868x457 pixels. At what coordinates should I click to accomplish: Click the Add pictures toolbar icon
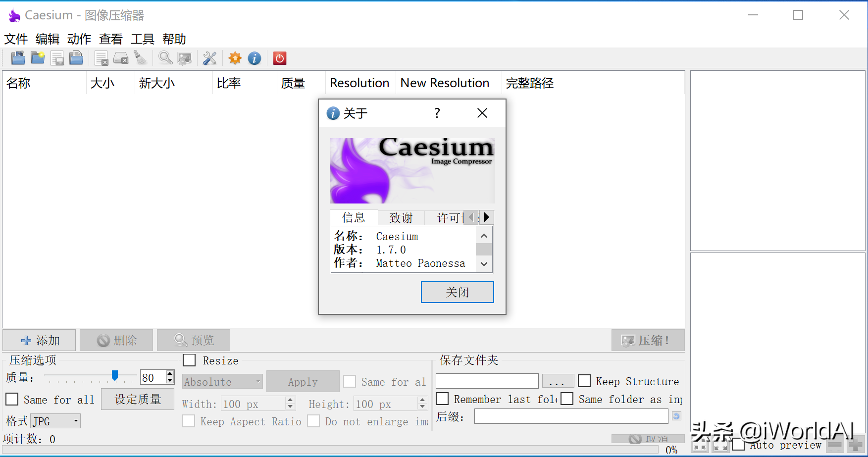pos(18,58)
